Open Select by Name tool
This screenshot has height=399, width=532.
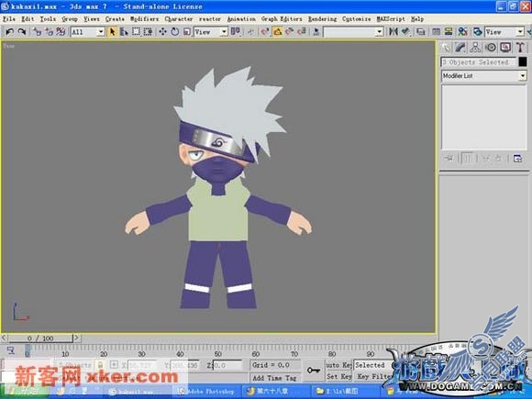[x=124, y=32]
